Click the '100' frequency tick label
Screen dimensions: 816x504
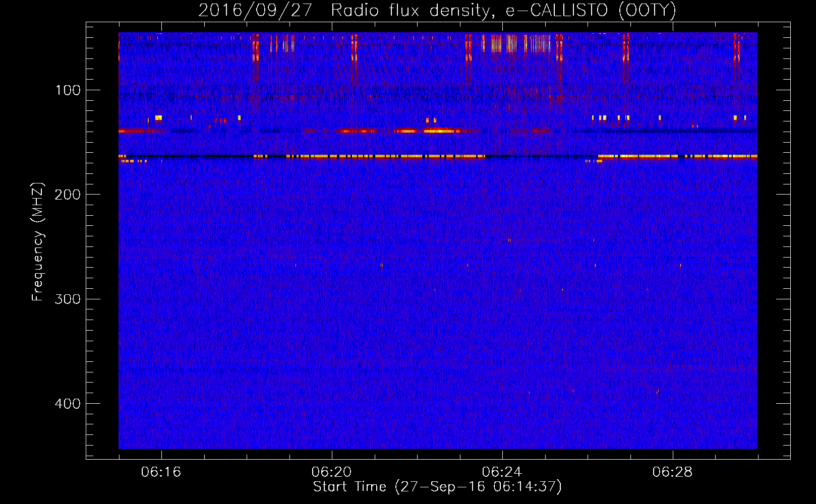(68, 90)
